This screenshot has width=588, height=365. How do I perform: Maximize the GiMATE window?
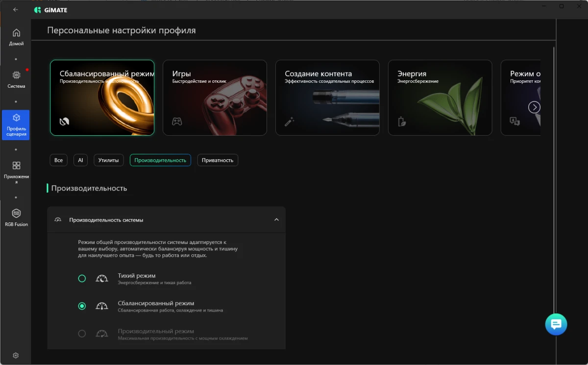(x=562, y=6)
